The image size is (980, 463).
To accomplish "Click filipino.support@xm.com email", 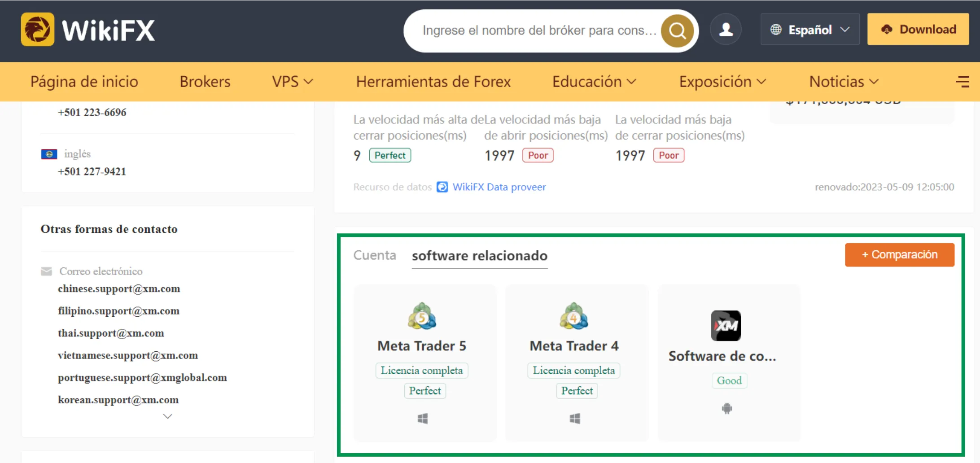I will pyautogui.click(x=118, y=311).
